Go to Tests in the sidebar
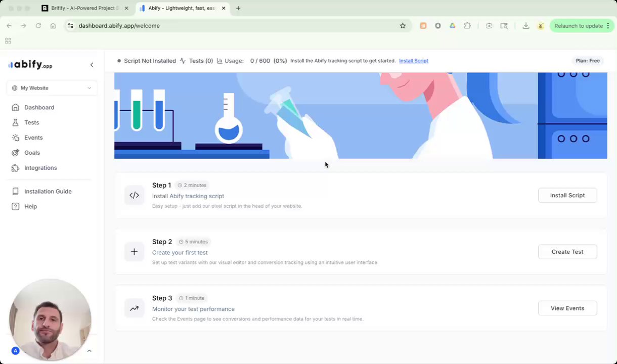Viewport: 617px width, 364px height. (x=31, y=122)
